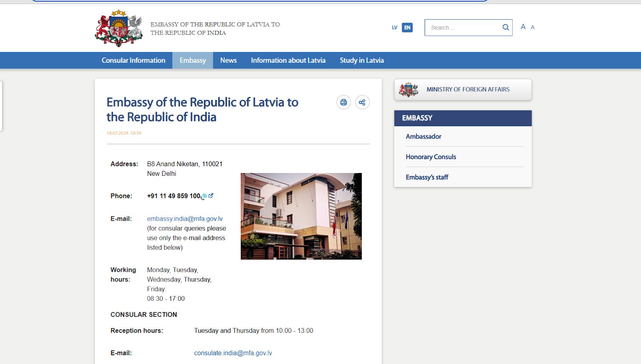641x364 pixels.
Task: Click the EMBASSY sidebar heading
Action: 463,118
